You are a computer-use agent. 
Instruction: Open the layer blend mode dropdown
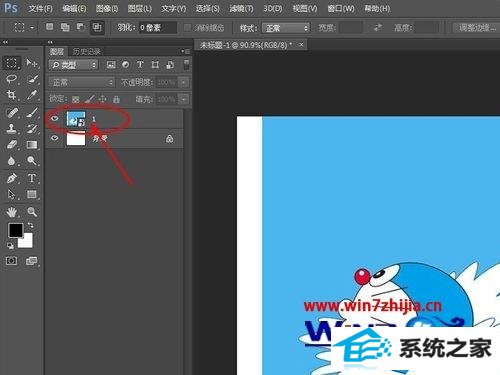pyautogui.click(x=81, y=82)
